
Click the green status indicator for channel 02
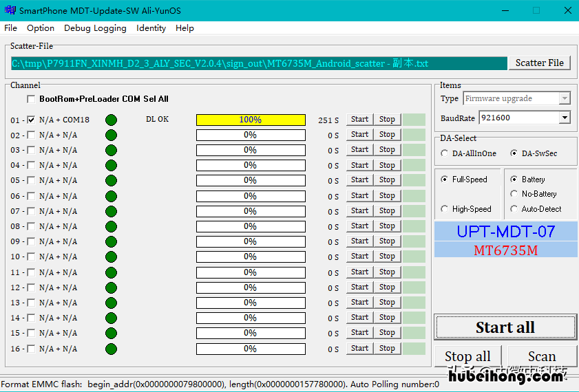[x=111, y=135]
